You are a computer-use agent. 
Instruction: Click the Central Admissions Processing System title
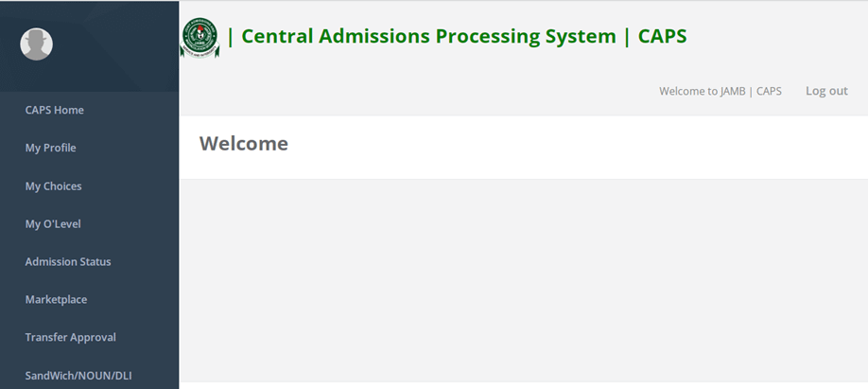point(428,37)
